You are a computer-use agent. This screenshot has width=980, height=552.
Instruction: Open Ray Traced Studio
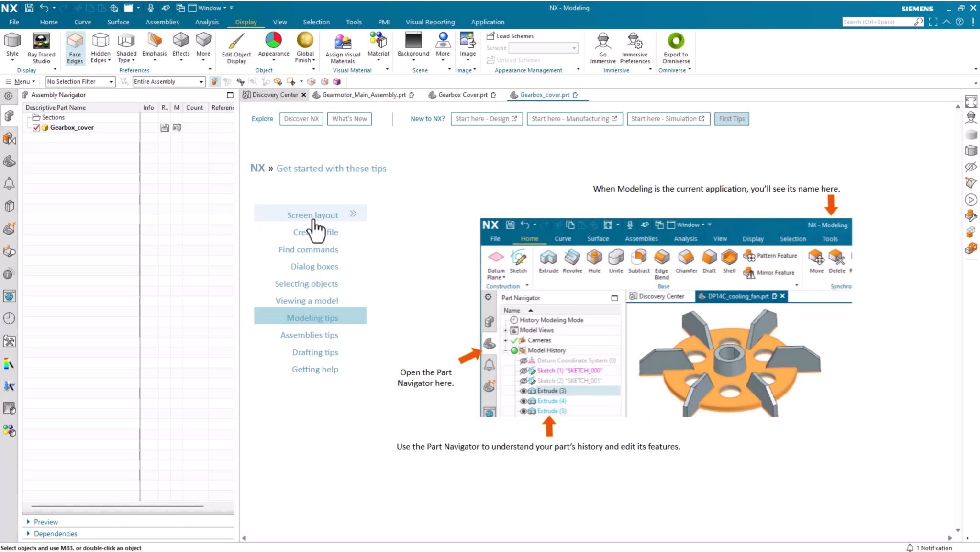41,47
